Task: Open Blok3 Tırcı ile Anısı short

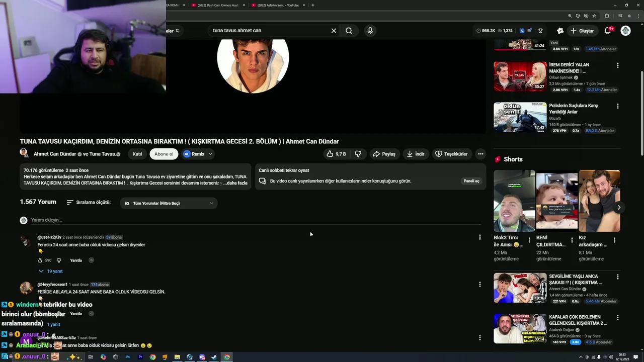Action: 514,201
